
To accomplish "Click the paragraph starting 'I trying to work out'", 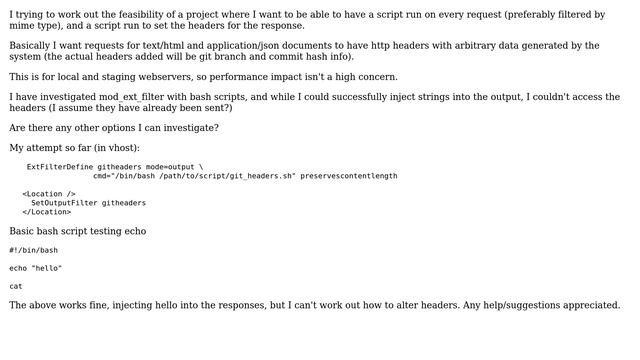I will [307, 20].
